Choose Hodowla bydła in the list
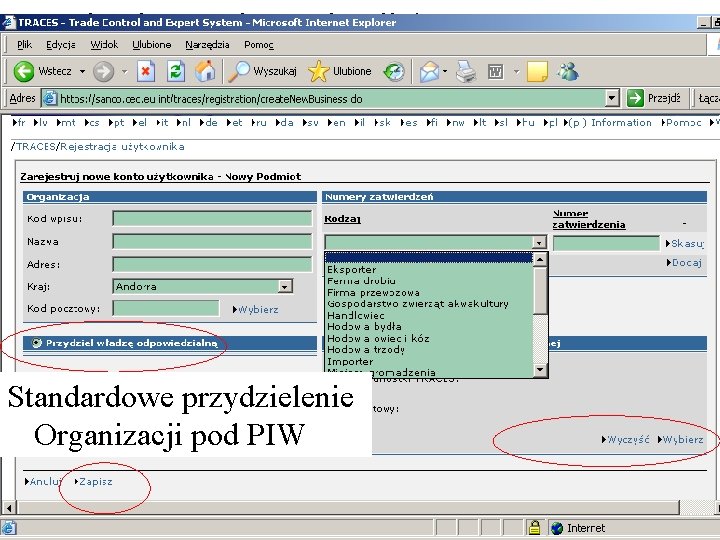Image resolution: width=720 pixels, height=540 pixels. coord(429,326)
